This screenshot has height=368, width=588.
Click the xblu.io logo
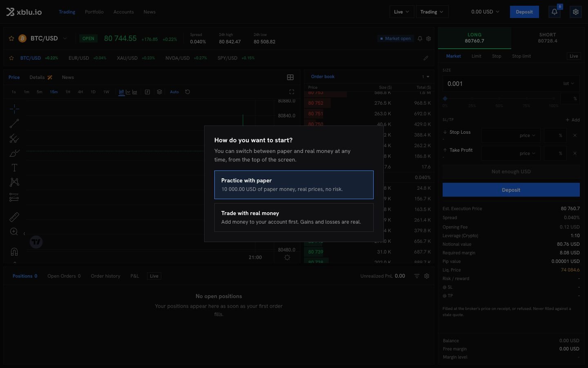(24, 12)
